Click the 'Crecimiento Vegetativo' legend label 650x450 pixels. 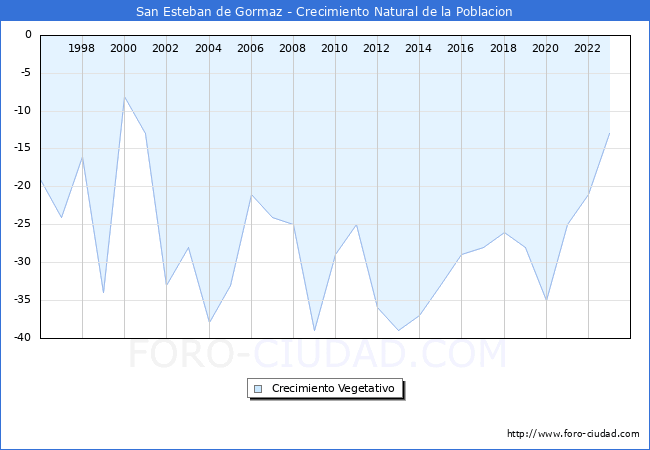pyautogui.click(x=333, y=388)
